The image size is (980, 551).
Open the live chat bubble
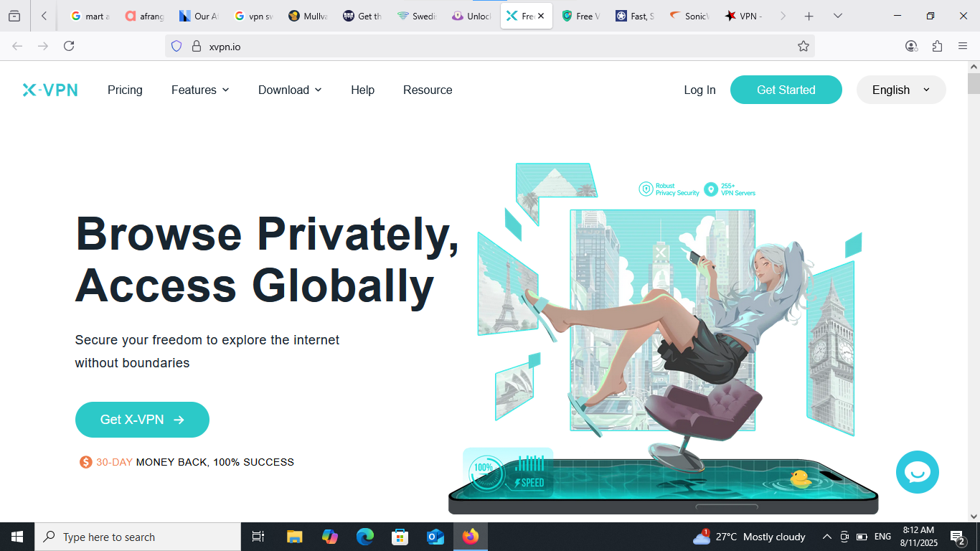click(918, 472)
